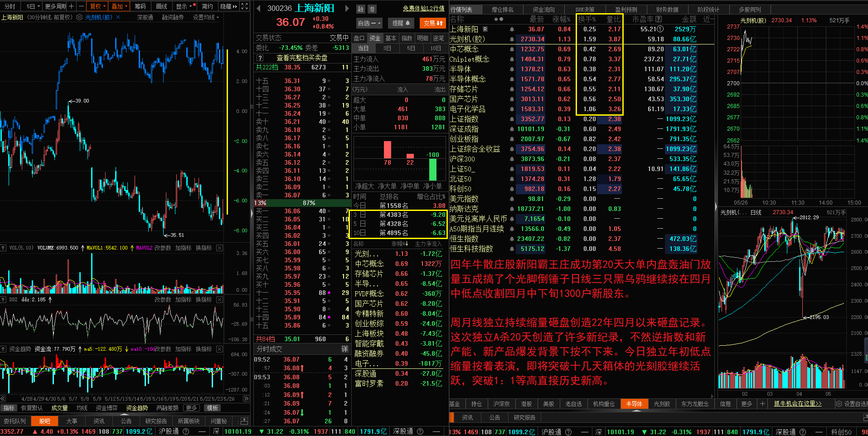Viewport: 868px width, 436px height.
Task: Jump timeline left with double-arrow icon
Action: tap(4, 399)
